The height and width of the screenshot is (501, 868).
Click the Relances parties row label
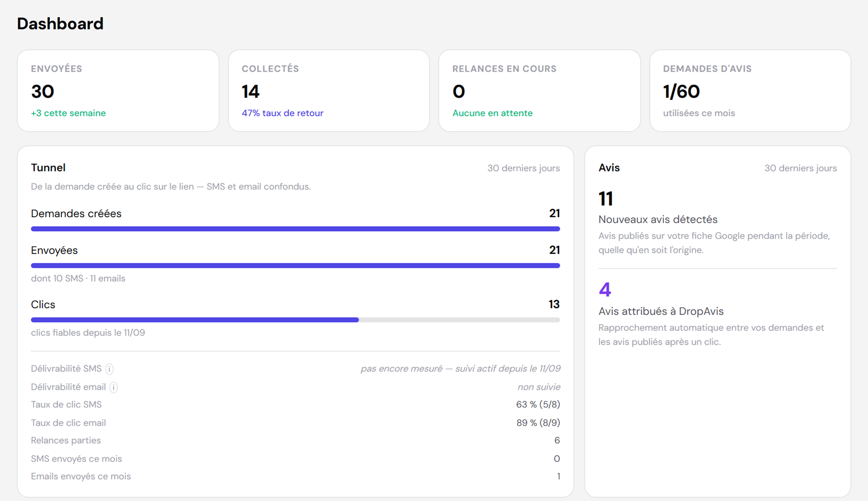click(x=66, y=441)
